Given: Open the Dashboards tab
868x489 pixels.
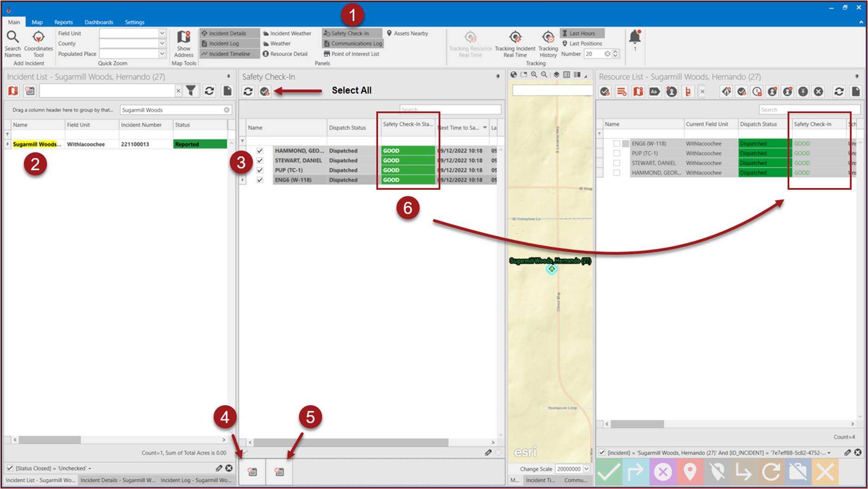Looking at the screenshot, I should point(99,22).
